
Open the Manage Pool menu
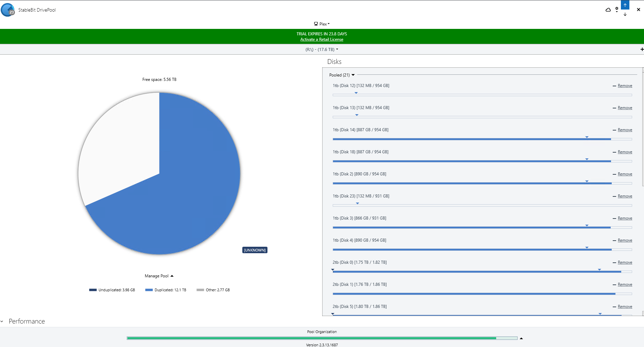click(x=159, y=276)
